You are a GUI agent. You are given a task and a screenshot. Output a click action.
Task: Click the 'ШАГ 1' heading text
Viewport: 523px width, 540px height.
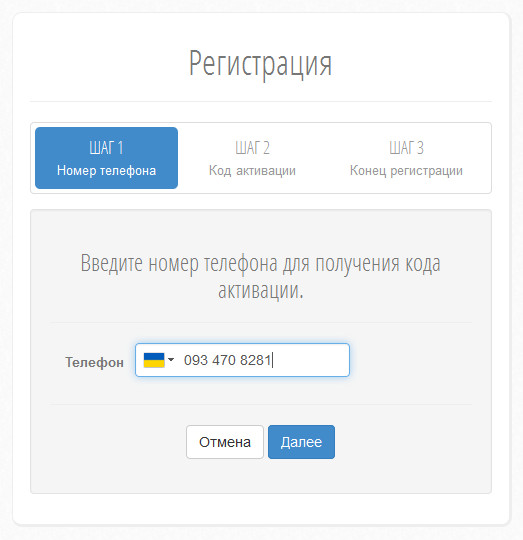pyautogui.click(x=106, y=148)
